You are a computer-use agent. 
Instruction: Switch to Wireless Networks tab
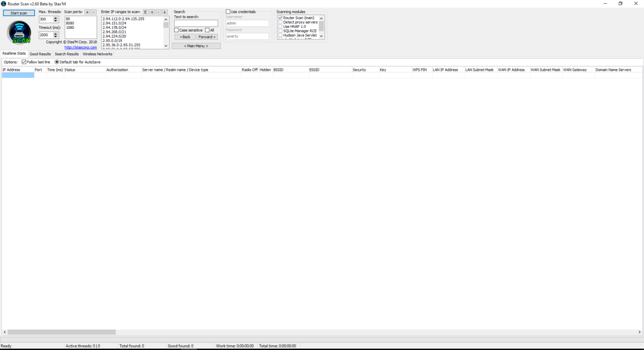click(97, 54)
